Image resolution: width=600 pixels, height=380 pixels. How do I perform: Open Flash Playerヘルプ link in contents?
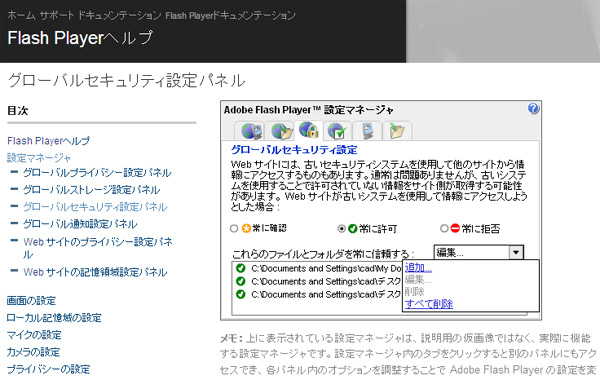tap(48, 141)
